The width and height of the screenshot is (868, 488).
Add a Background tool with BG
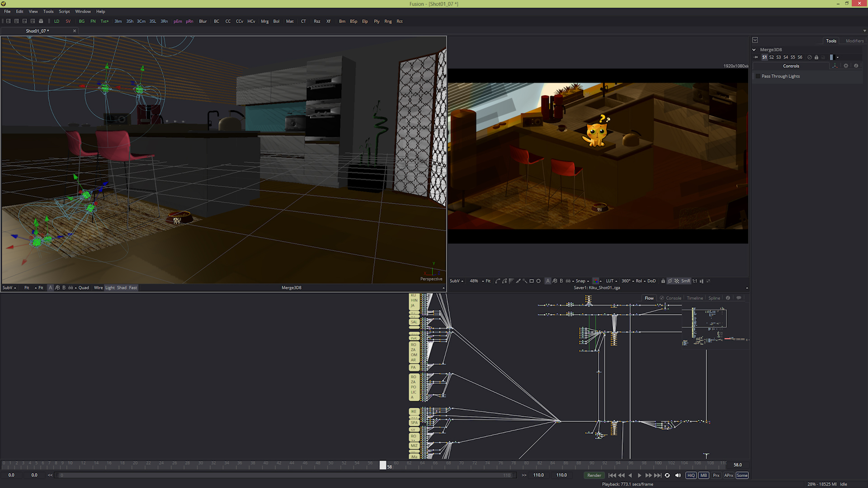82,21
